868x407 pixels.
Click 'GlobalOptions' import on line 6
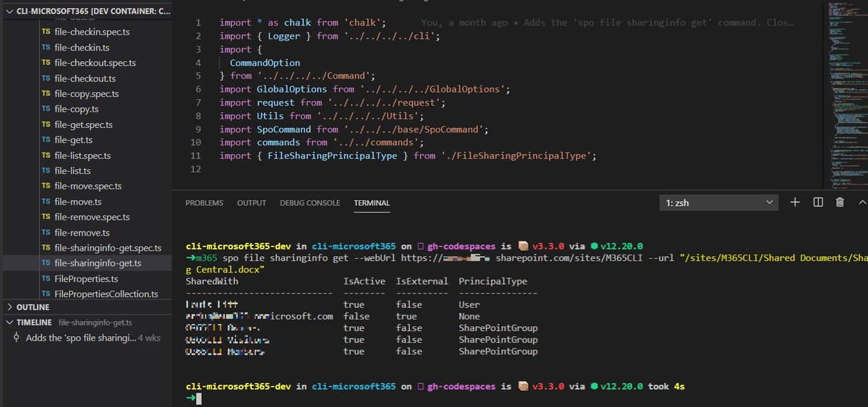[x=292, y=89]
